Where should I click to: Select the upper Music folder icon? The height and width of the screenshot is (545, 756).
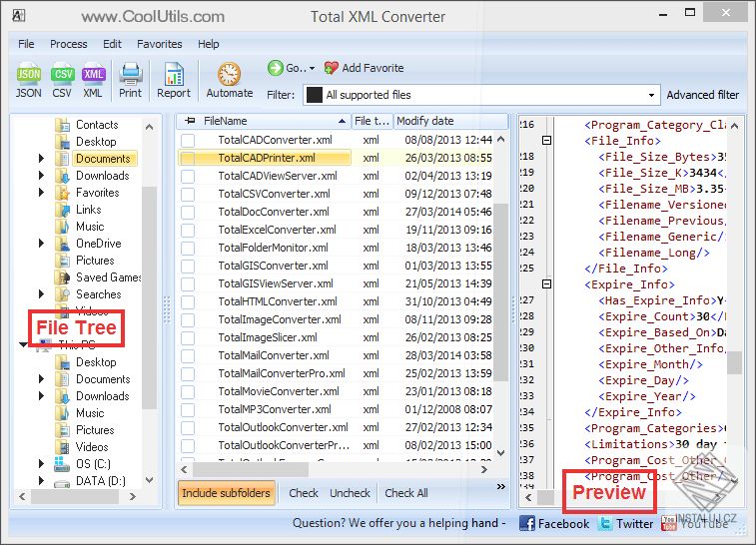pos(62,227)
